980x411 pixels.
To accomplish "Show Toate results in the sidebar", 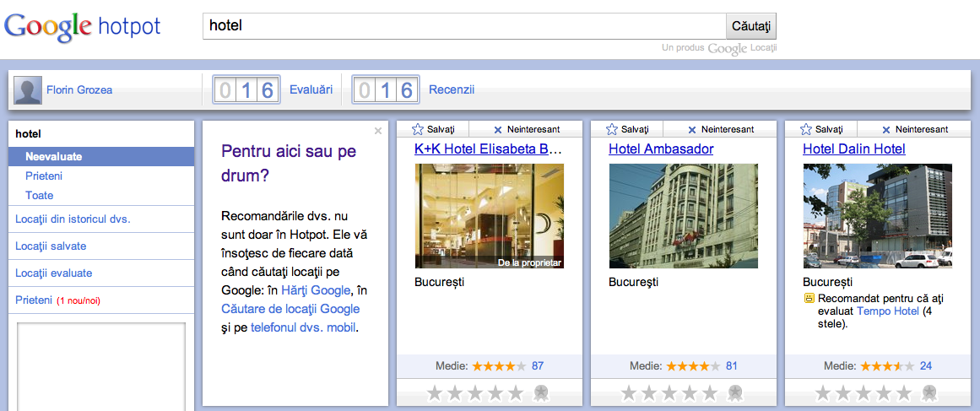I will tap(40, 195).
